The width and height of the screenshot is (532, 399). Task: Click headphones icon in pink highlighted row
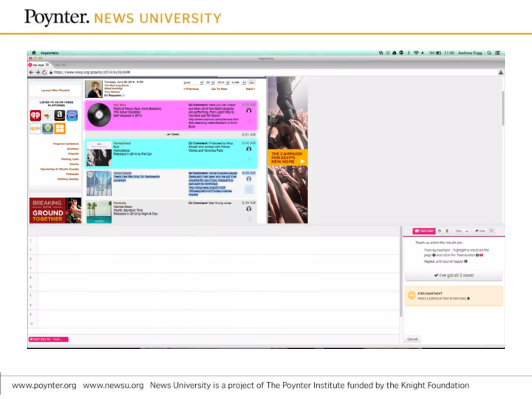point(249,111)
